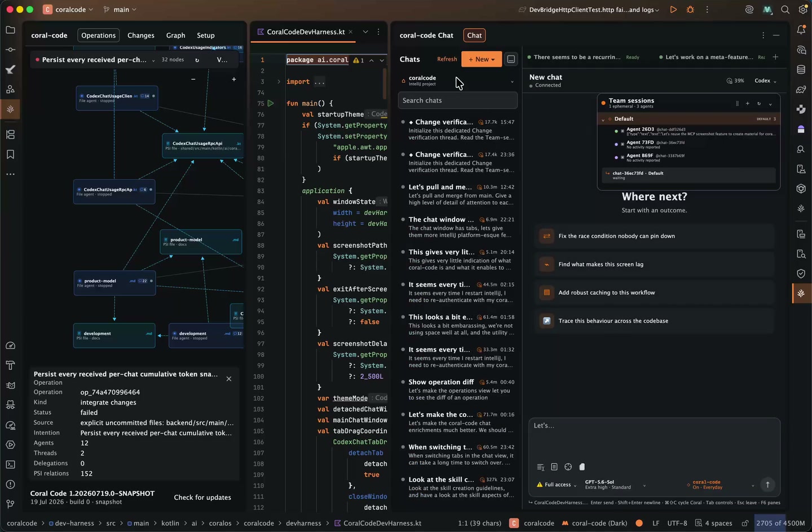This screenshot has height=532, width=812.
Task: Click the crosshair target icon in chat composer
Action: 568,467
